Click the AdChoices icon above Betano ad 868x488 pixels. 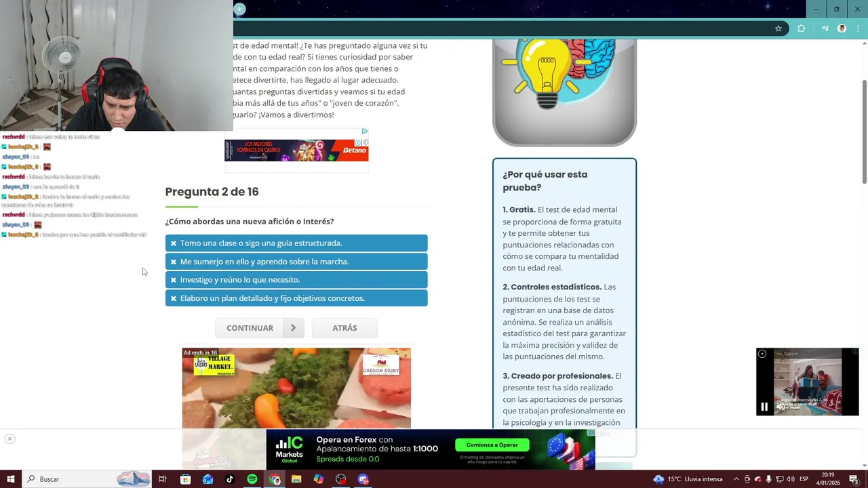tap(364, 131)
